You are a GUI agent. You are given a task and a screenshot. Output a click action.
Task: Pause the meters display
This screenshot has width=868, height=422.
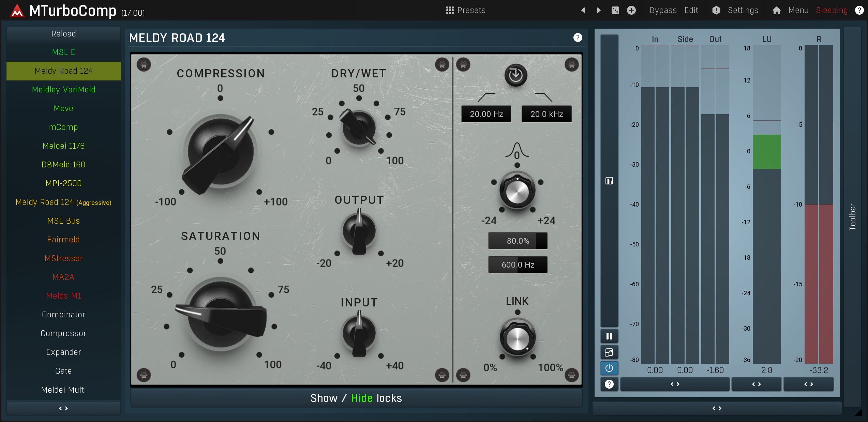pyautogui.click(x=609, y=336)
